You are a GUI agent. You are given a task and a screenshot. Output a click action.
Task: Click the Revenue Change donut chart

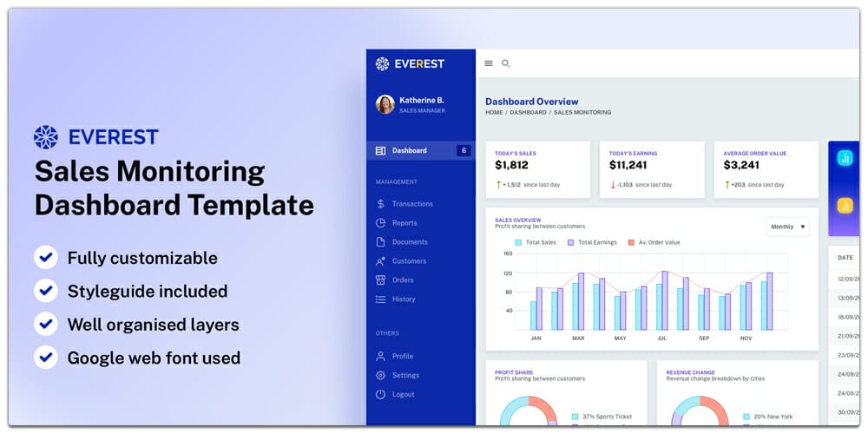point(700,411)
